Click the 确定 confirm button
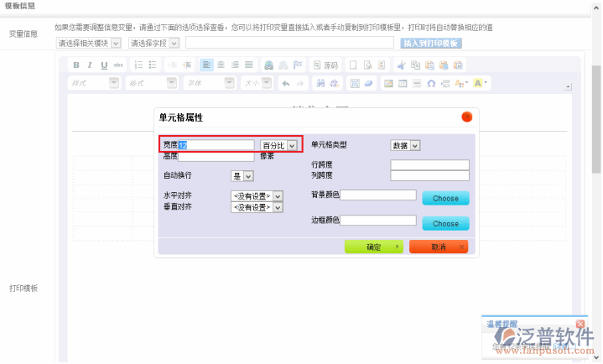Image resolution: width=603 pixels, height=364 pixels. [373, 247]
